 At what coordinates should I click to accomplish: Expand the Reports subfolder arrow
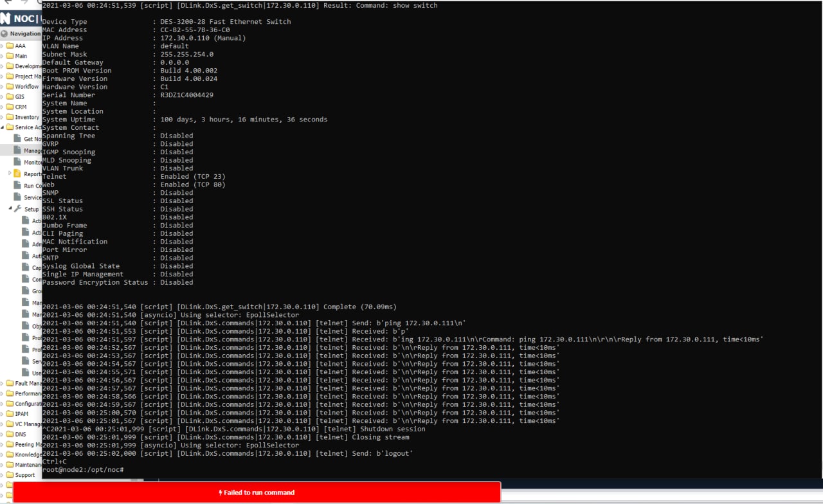pos(10,174)
